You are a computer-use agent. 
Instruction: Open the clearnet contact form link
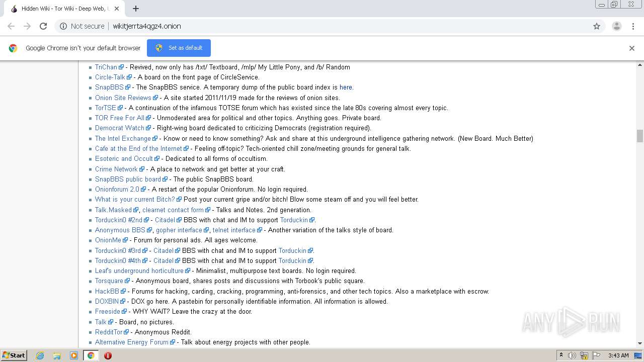(x=173, y=210)
